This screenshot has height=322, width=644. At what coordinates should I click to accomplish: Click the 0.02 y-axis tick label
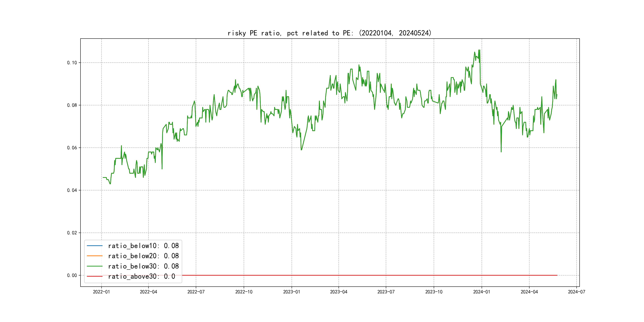pyautogui.click(x=72, y=233)
